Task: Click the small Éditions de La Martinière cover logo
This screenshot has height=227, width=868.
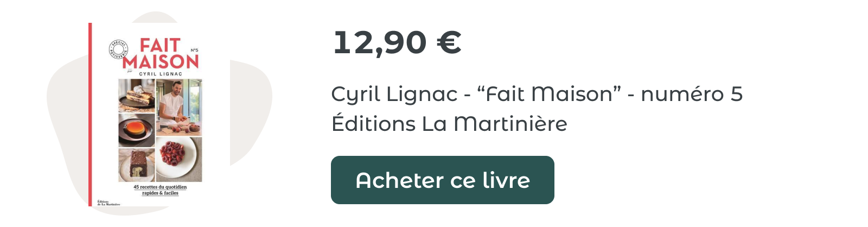Action: point(108,203)
